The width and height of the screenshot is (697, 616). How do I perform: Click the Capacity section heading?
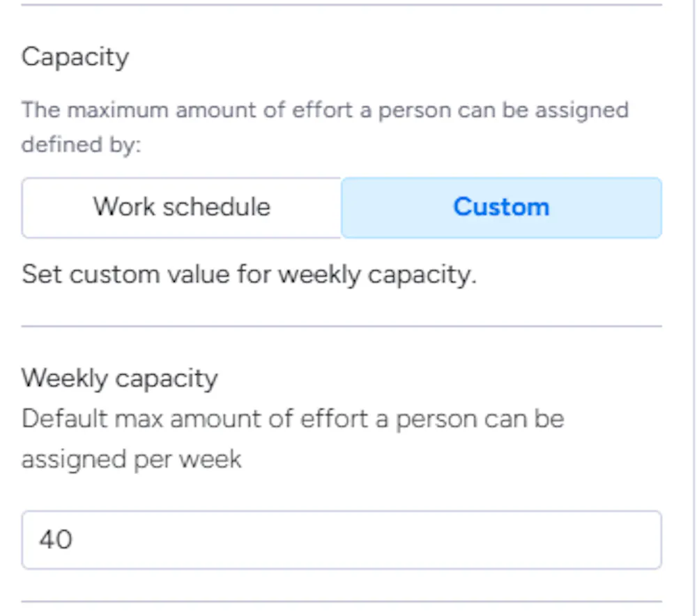click(75, 57)
